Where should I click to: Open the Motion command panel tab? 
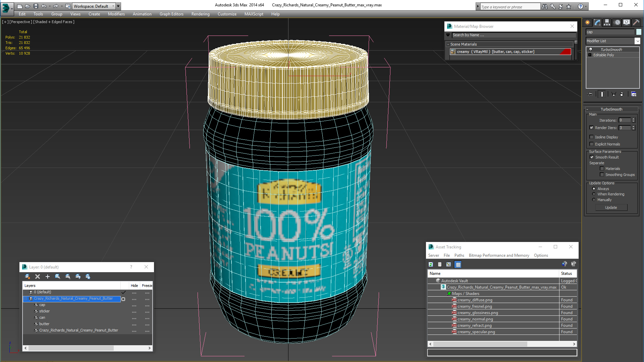point(617,22)
